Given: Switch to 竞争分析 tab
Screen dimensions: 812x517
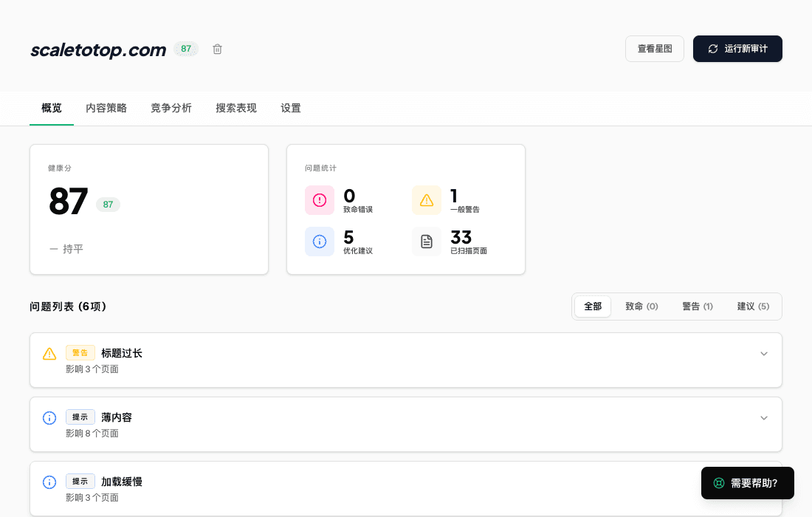Looking at the screenshot, I should click(171, 109).
